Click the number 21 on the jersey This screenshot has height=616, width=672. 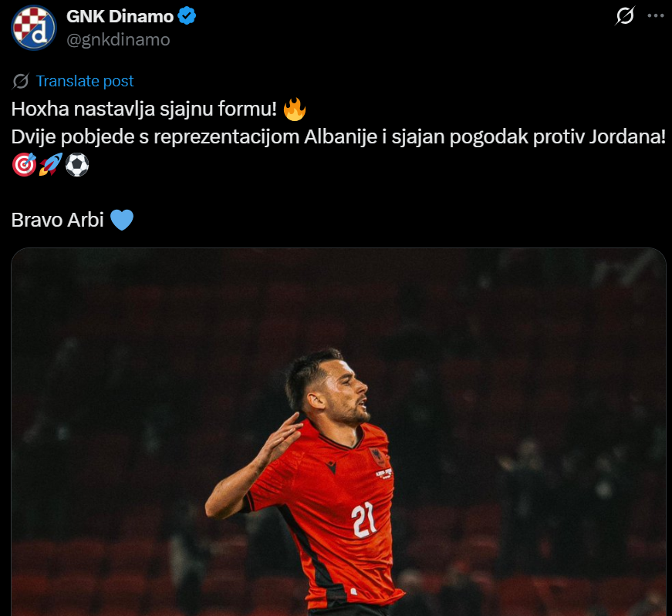(364, 520)
